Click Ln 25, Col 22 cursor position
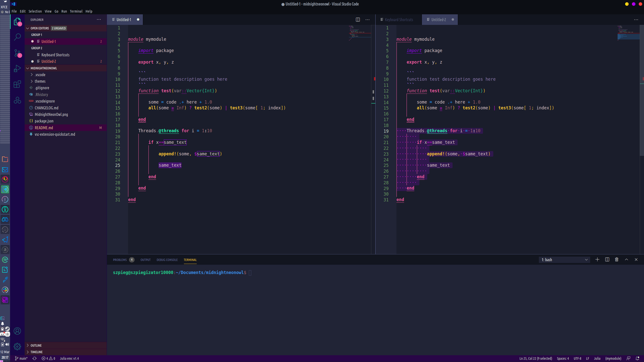Screen dimensions: 644x362 (536, 358)
